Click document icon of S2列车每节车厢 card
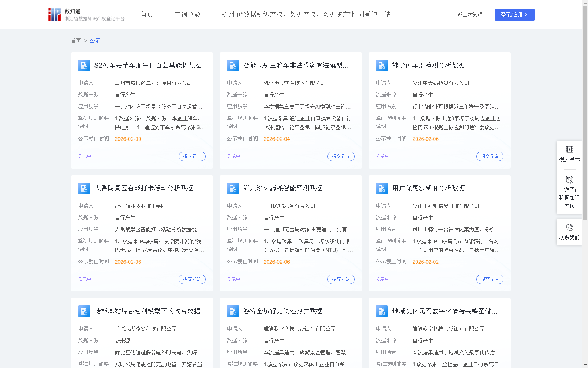 (x=84, y=66)
